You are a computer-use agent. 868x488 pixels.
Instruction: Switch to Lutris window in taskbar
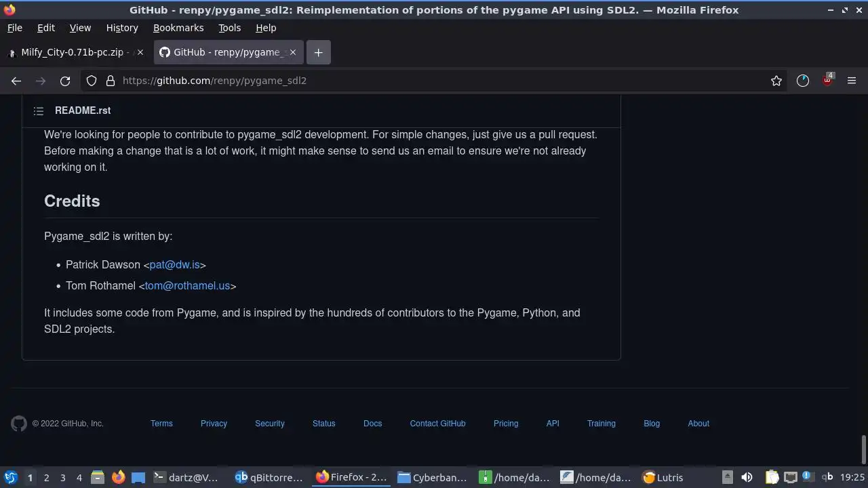pyautogui.click(x=663, y=477)
